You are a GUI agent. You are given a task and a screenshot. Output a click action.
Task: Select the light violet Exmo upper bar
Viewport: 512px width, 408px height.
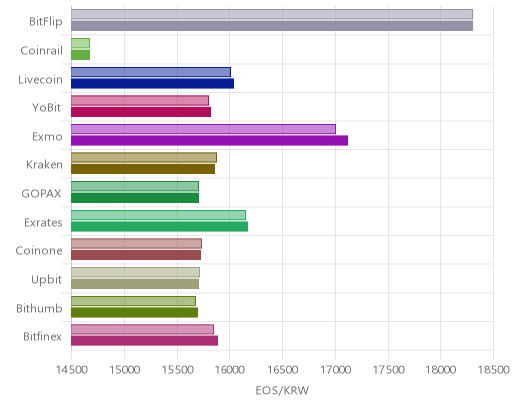pos(203,129)
